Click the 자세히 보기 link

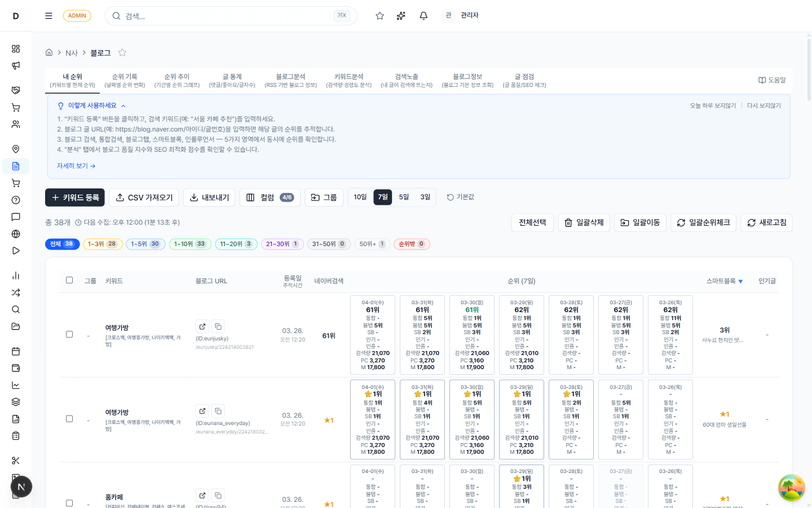click(76, 166)
